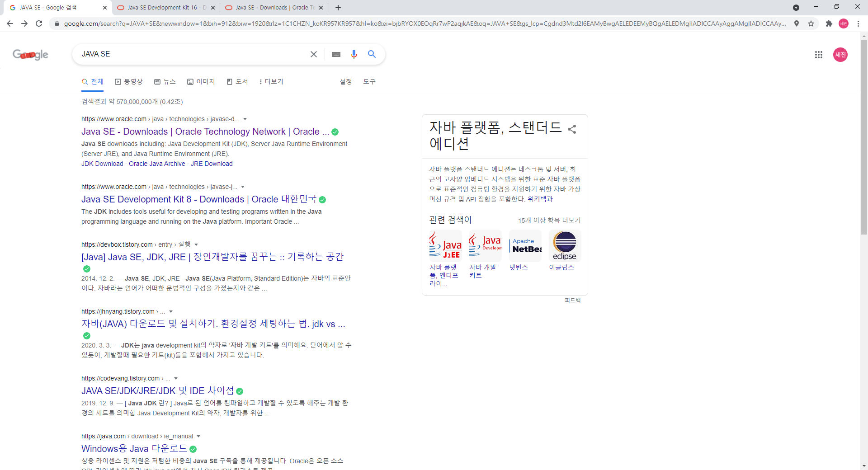
Task: Open Apache NetBeans related search thumbnail
Action: tap(525, 245)
